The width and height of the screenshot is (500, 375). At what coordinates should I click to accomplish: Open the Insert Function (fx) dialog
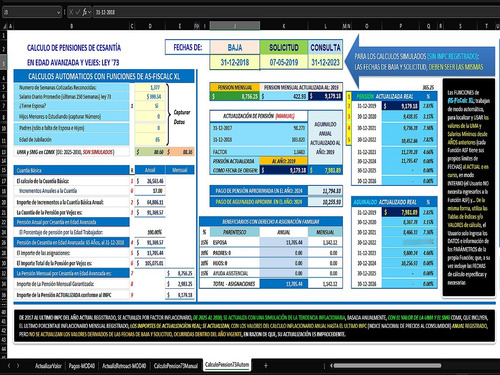click(84, 12)
